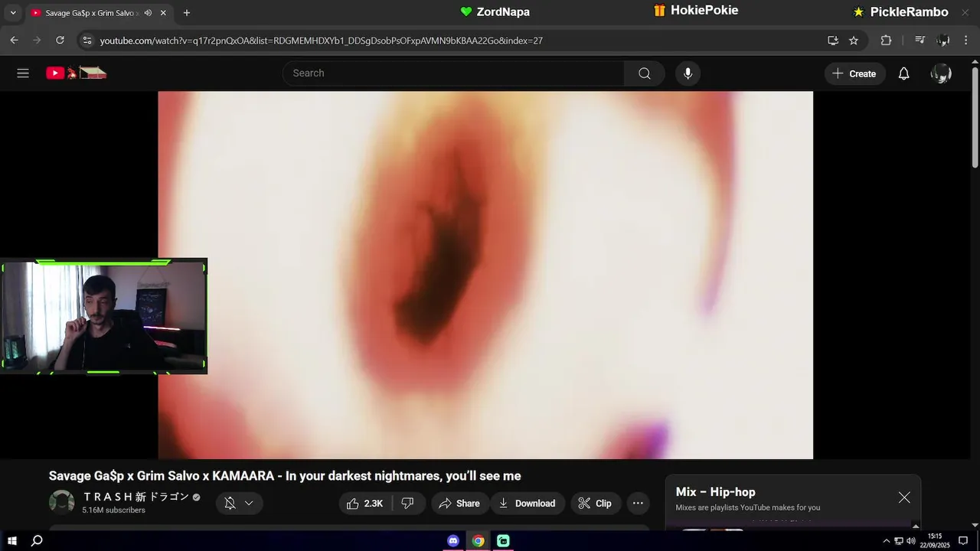
Task: Click the search magnifier button
Action: point(645,73)
